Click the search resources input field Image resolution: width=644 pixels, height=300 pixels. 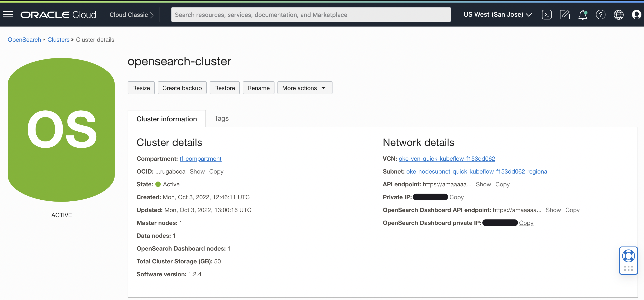click(311, 15)
